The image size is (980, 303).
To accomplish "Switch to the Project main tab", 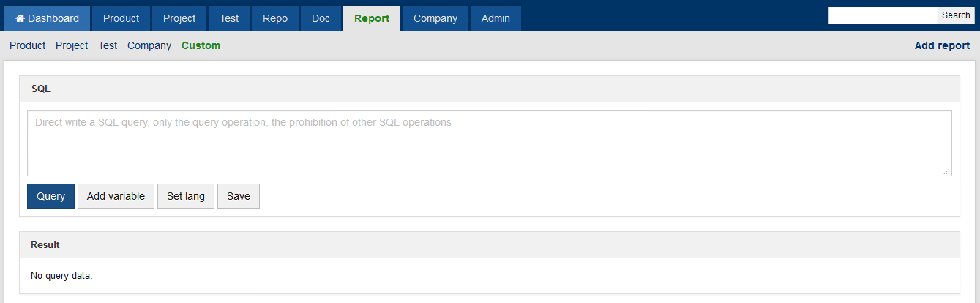I will (x=179, y=18).
